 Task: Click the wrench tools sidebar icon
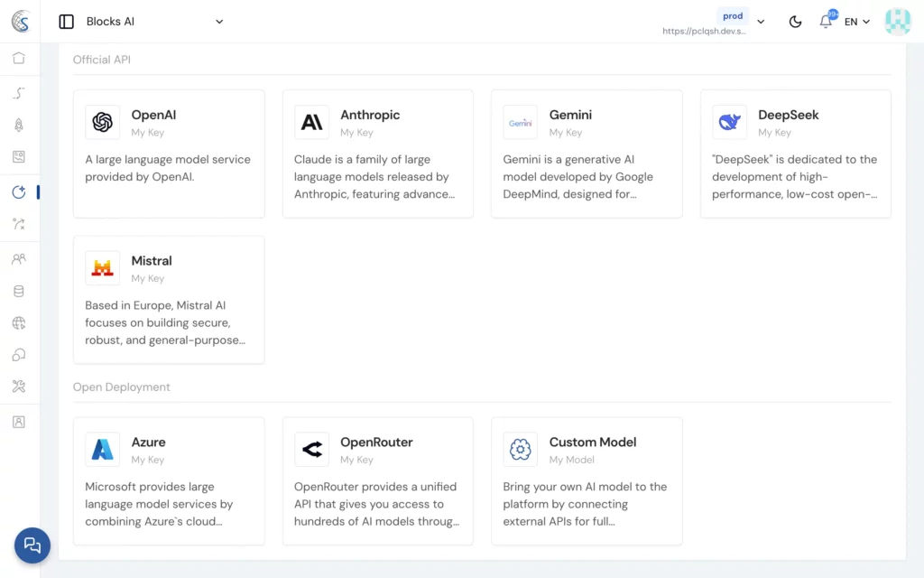point(19,387)
